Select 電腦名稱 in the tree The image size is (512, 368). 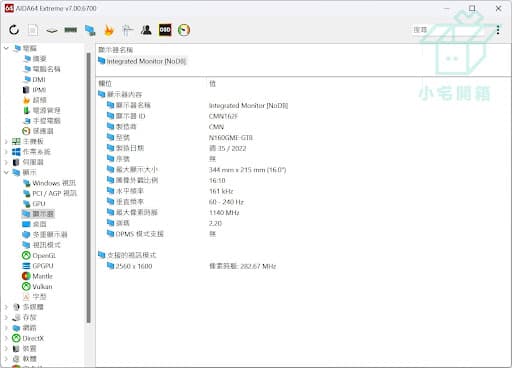[x=42, y=69]
